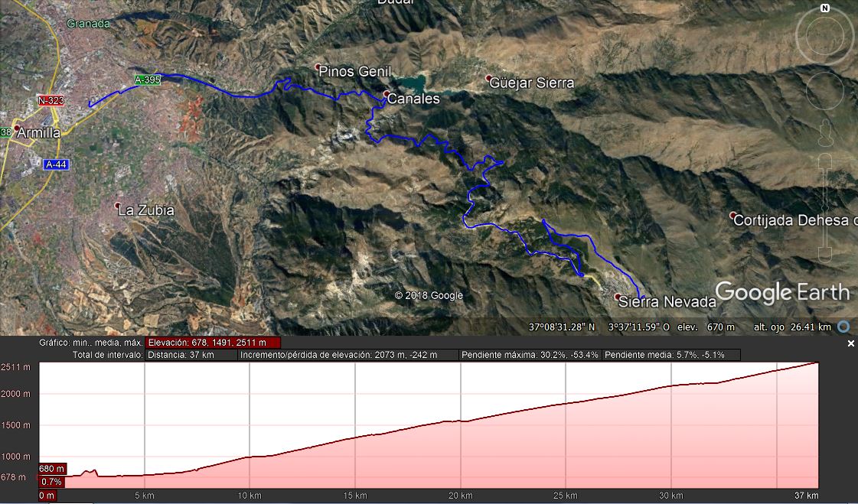
Task: Click the A-44 road shield
Action: click(57, 164)
